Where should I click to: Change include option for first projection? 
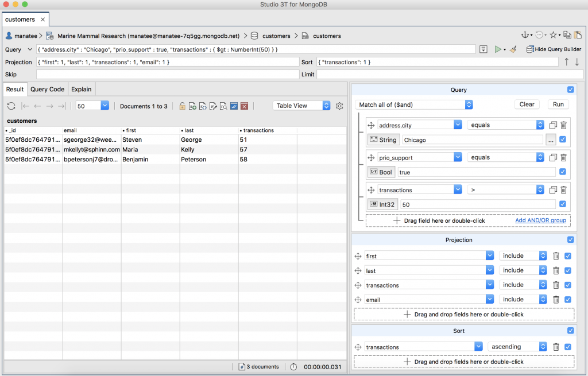tap(523, 255)
